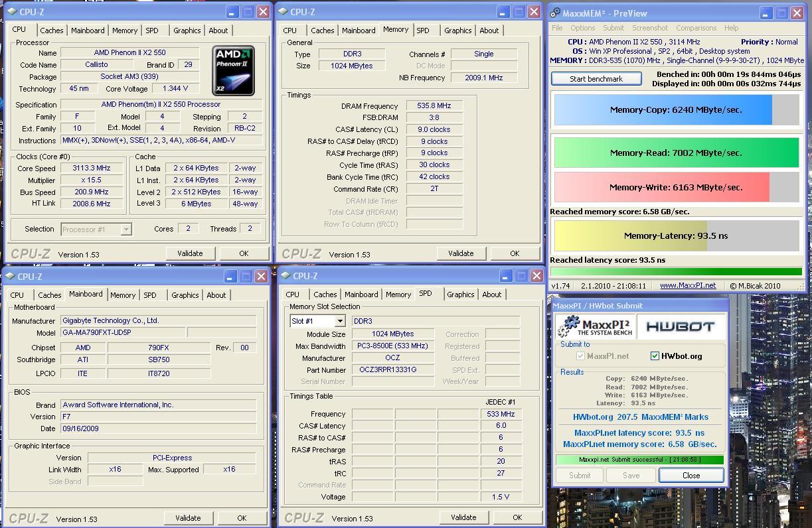The image size is (812, 528).
Task: Click MaxxMEM² title bar icon
Action: (556, 13)
